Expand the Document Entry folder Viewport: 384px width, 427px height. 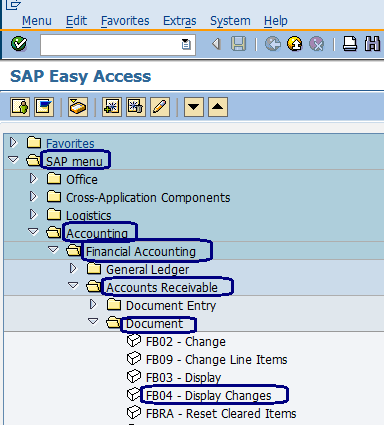[x=93, y=304]
